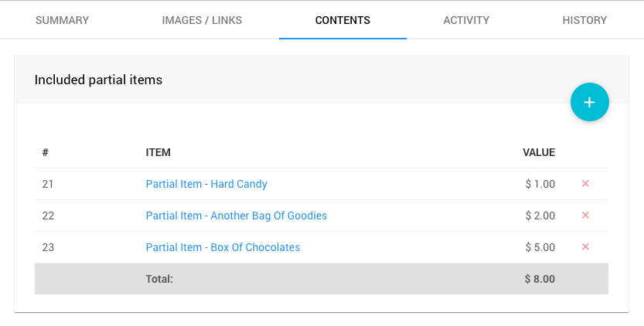
Task: Click the VALUE column header
Action: tap(539, 152)
